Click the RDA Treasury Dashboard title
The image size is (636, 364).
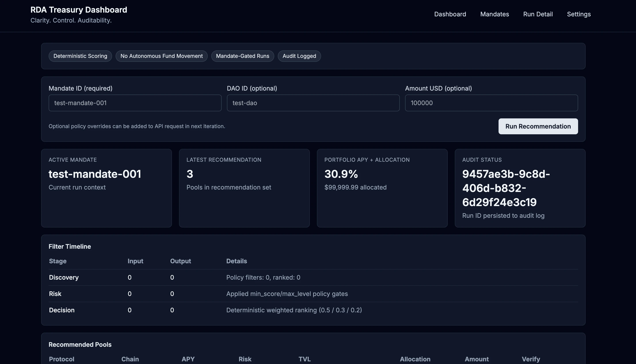coord(78,10)
